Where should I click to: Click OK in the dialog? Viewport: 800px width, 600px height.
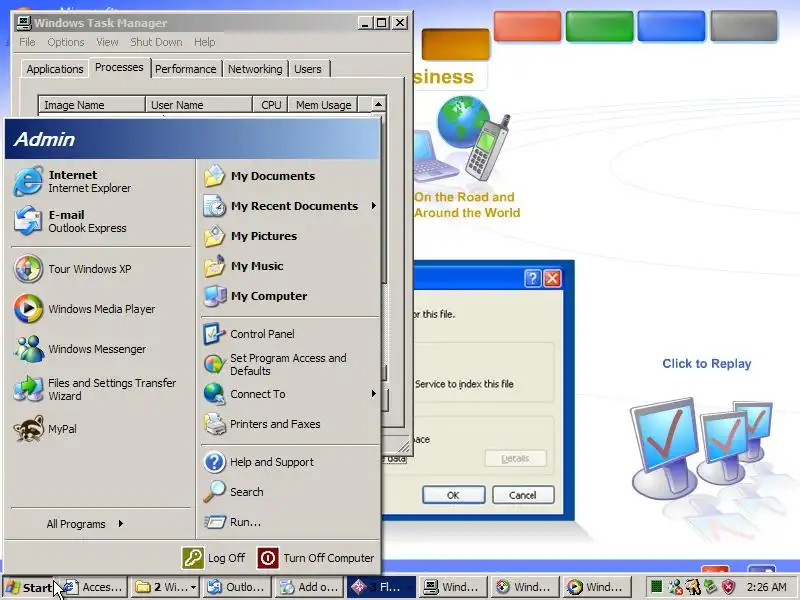pyautogui.click(x=454, y=495)
